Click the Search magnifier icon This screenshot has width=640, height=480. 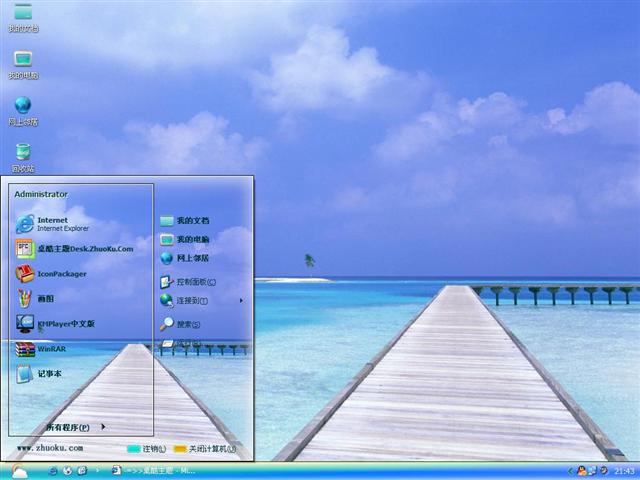click(167, 324)
